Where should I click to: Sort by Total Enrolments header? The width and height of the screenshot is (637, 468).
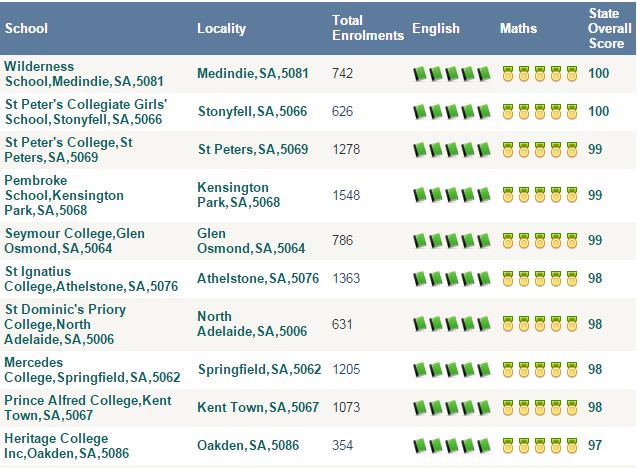367,28
